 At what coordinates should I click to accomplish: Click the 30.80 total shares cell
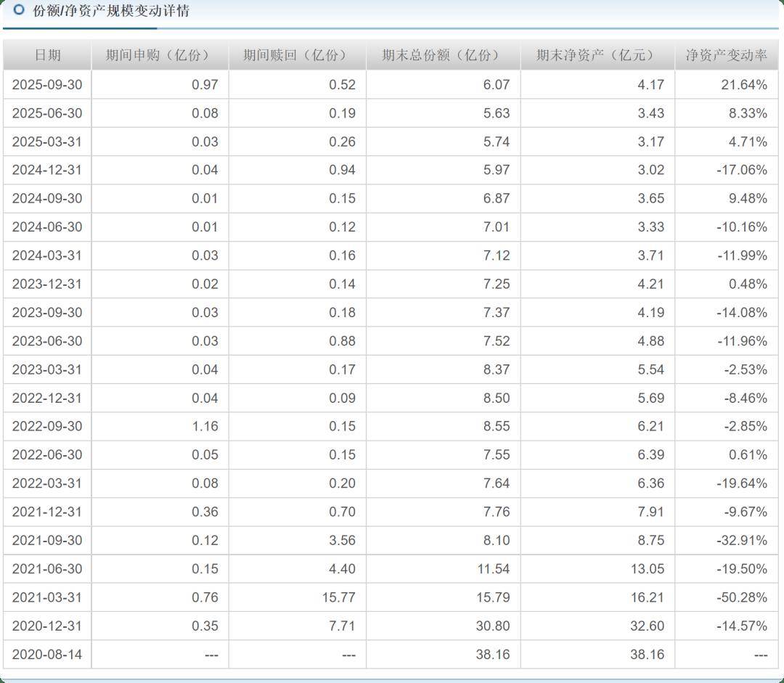tap(493, 626)
